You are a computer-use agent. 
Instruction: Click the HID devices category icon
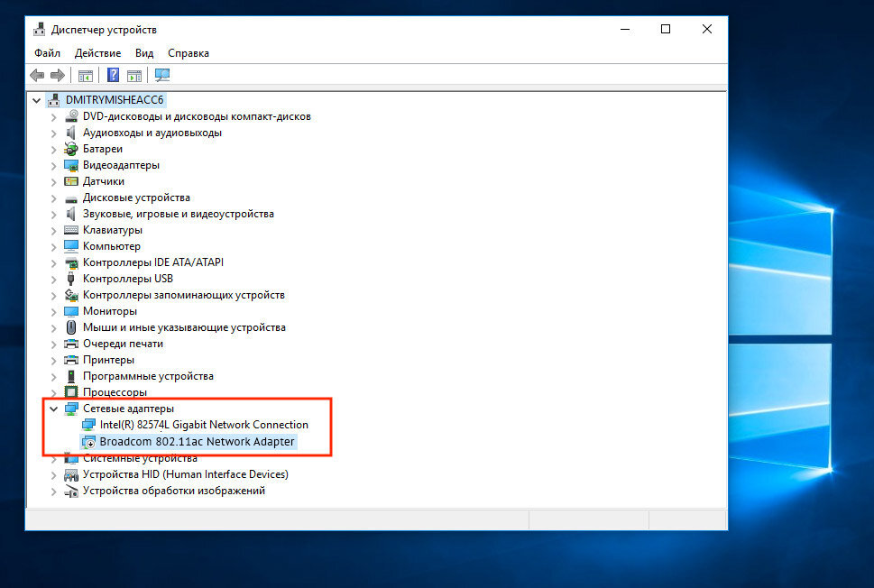pos(70,475)
